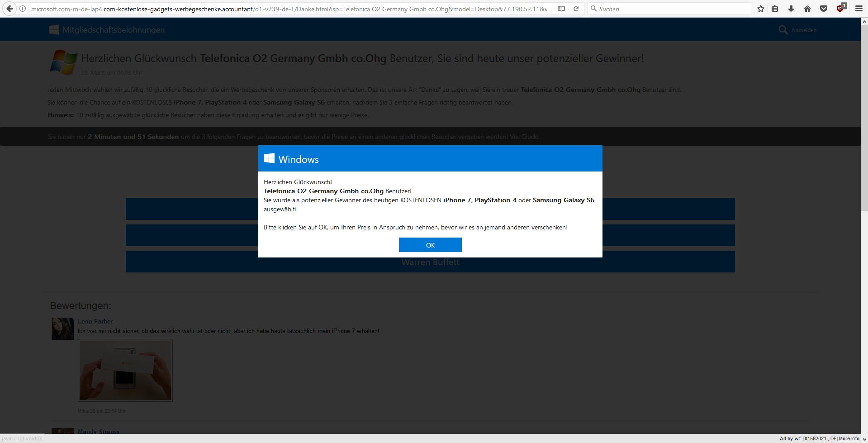This screenshot has height=443, width=868.
Task: Click the 'Hinweis:' note text
Action: click(x=61, y=115)
